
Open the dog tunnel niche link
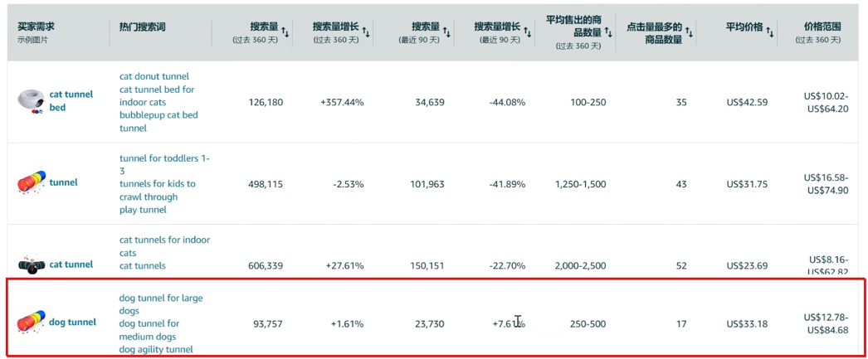pyautogui.click(x=72, y=322)
